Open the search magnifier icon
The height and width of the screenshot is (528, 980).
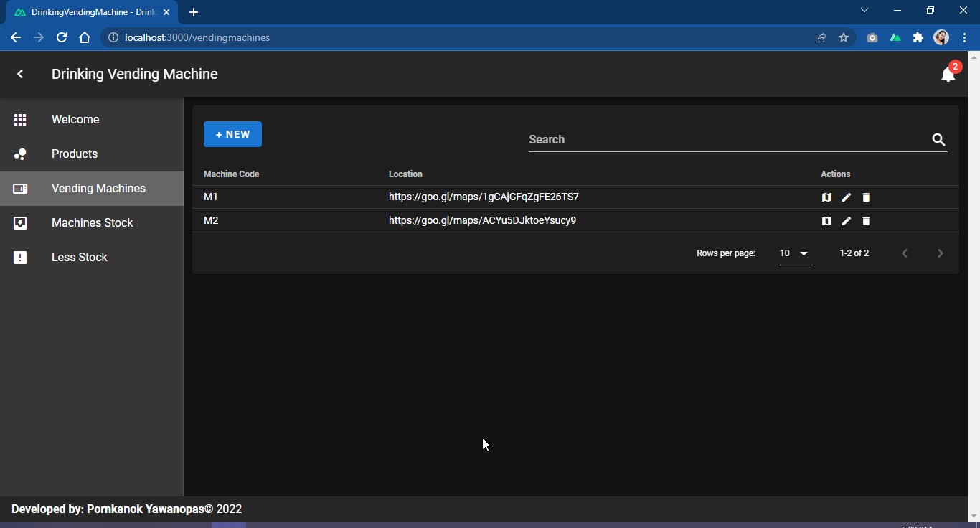click(x=938, y=140)
